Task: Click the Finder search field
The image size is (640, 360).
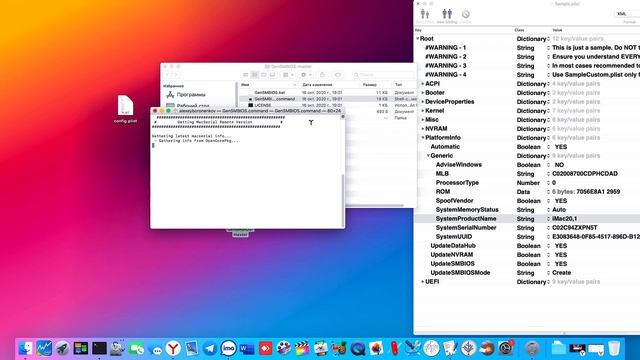Action: coord(384,75)
